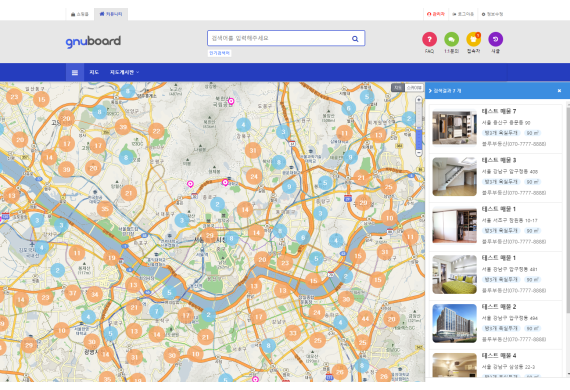This screenshot has width=570, height=390.
Task: Open the 접속자 yellow icon with badge
Action: (x=474, y=39)
